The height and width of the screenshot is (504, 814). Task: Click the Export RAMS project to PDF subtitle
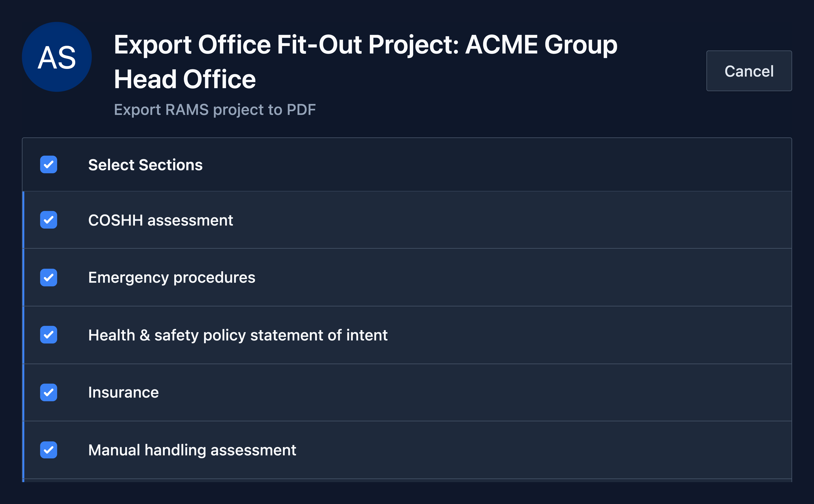click(215, 110)
